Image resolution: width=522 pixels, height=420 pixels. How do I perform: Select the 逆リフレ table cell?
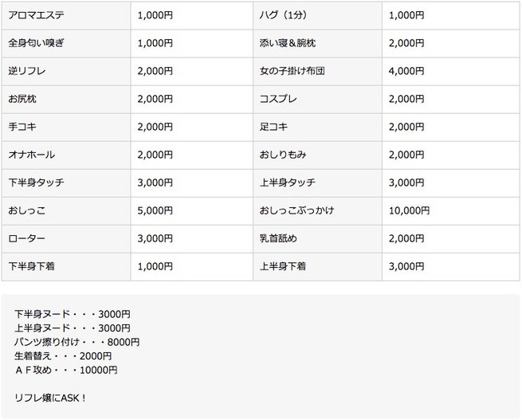(26, 71)
